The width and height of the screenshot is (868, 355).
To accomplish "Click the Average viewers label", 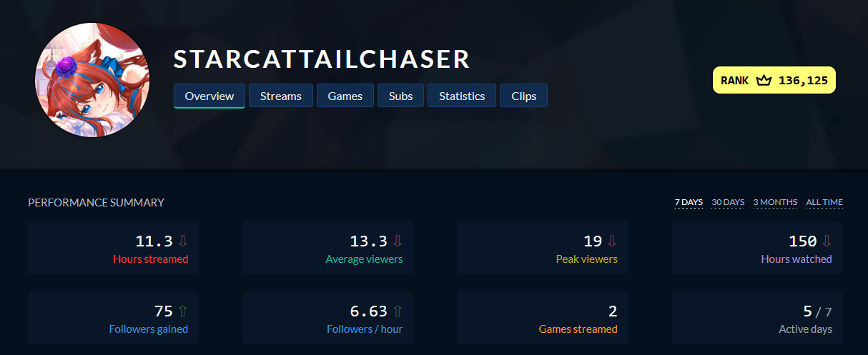I will (364, 259).
